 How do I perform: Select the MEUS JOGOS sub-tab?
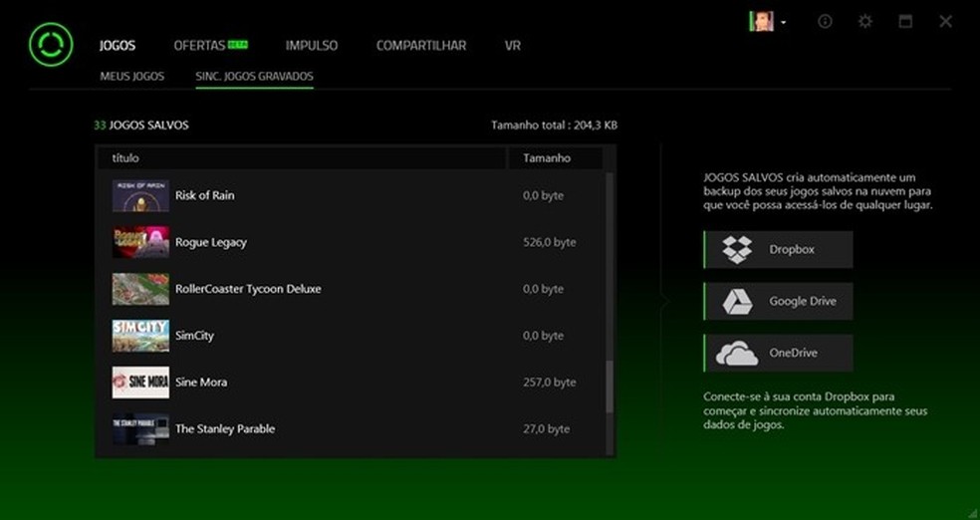[x=131, y=77]
